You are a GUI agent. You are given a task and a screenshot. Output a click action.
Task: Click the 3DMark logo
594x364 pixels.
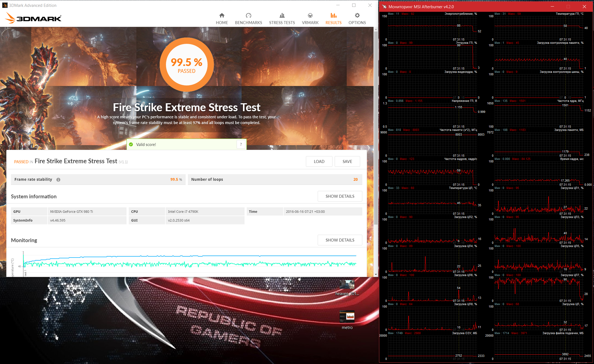(33, 18)
